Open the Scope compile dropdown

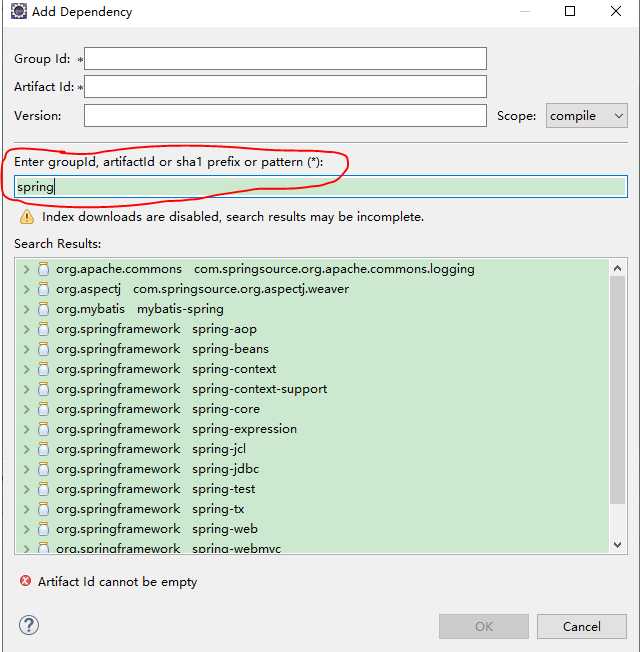(586, 116)
